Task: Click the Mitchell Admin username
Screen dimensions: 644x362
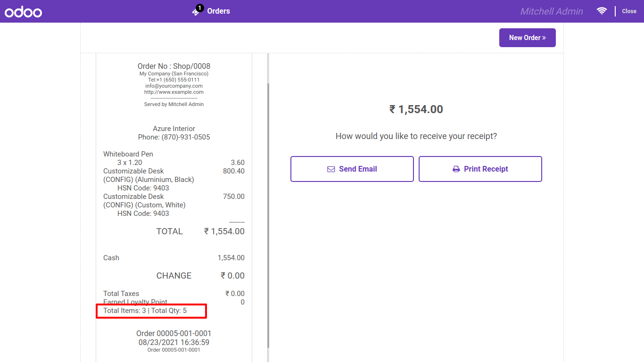Action: coord(552,11)
